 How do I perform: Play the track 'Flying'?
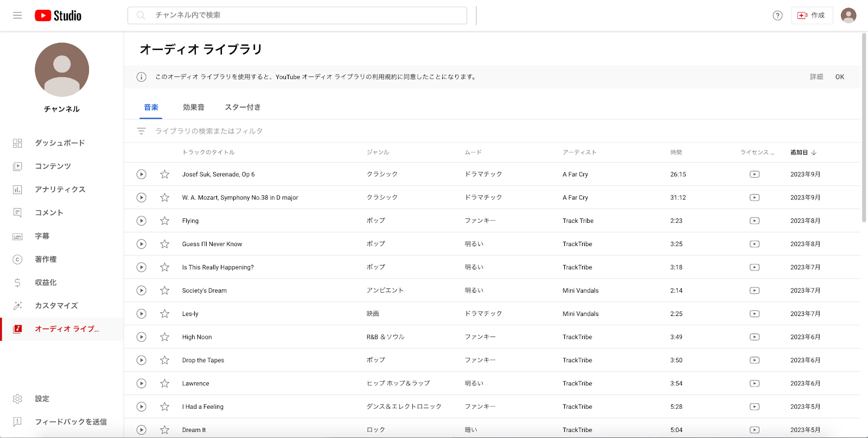click(141, 221)
